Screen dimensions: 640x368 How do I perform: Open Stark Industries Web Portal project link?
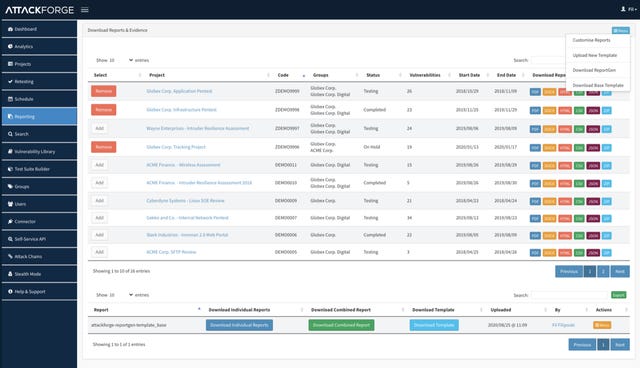[x=187, y=235]
